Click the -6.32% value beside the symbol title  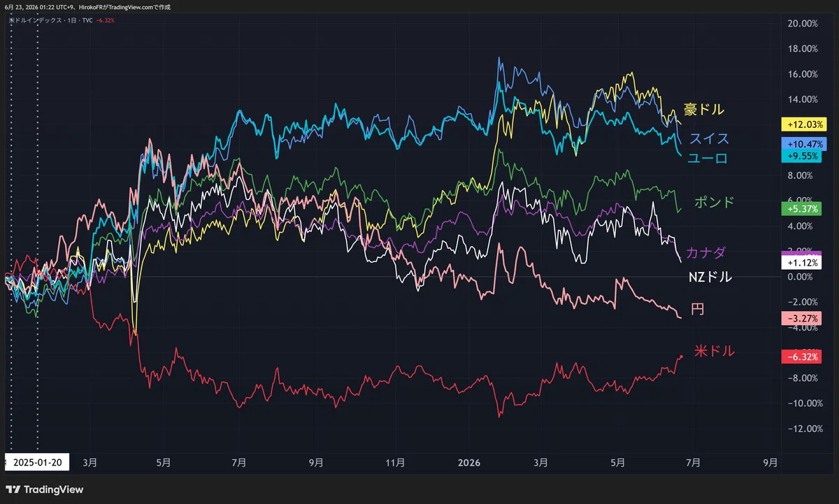point(105,20)
